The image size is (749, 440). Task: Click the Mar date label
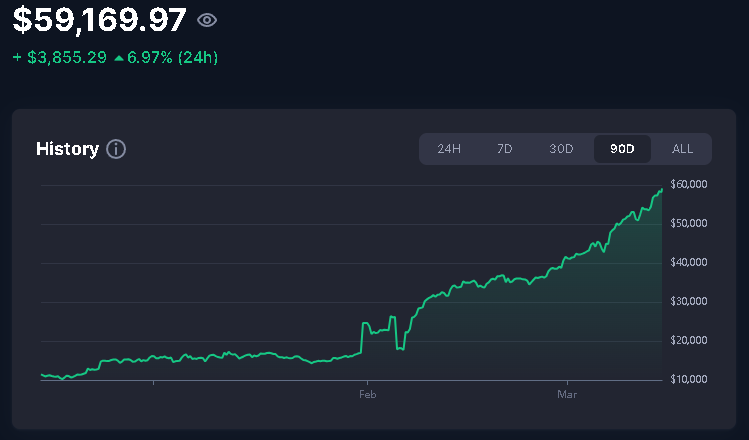point(567,395)
